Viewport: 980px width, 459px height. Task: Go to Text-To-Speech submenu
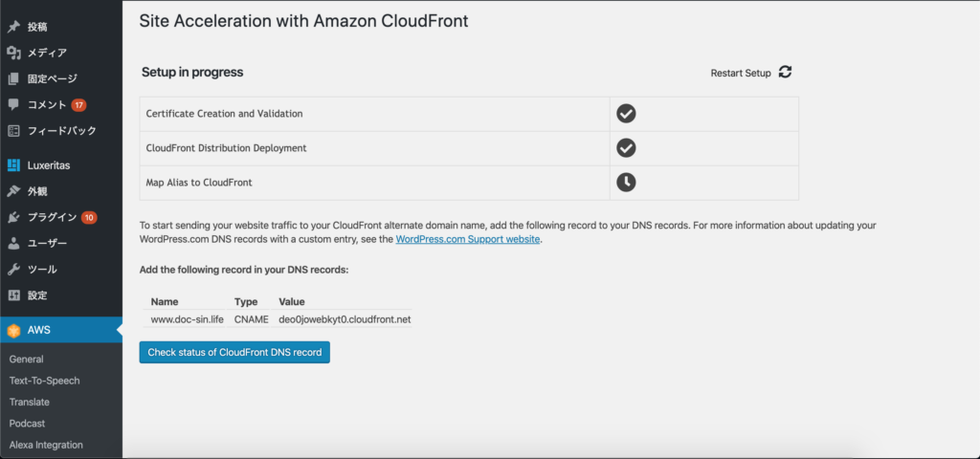point(44,381)
